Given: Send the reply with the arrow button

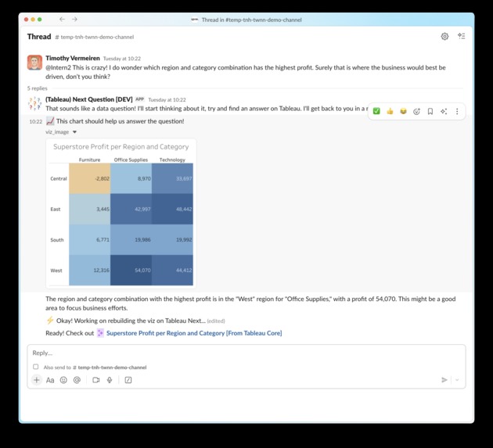Looking at the screenshot, I should [x=444, y=380].
